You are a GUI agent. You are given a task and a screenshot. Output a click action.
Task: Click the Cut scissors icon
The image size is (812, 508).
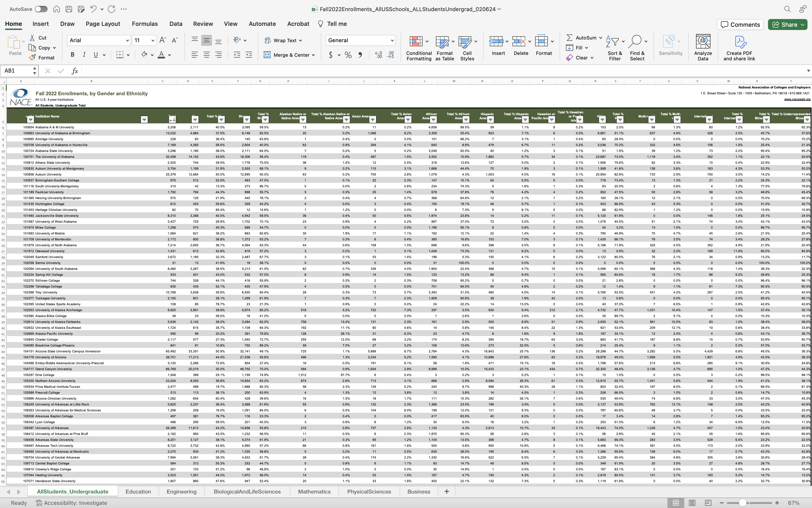(33, 38)
